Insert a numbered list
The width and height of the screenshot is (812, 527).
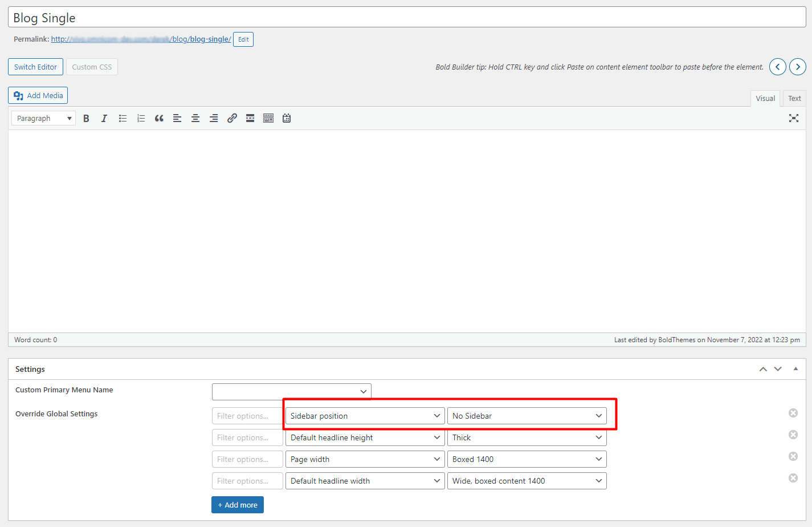click(141, 118)
